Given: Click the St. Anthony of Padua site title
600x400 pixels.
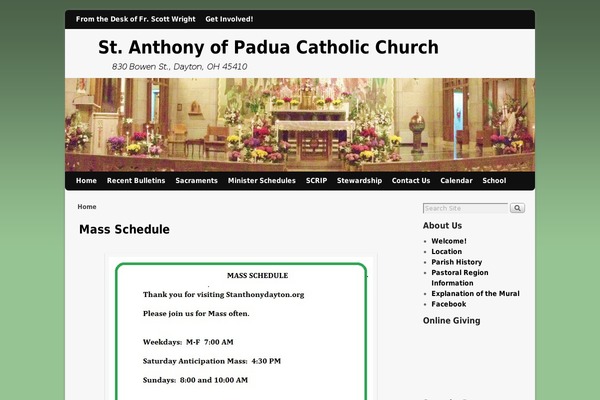Looking at the screenshot, I should (268, 47).
